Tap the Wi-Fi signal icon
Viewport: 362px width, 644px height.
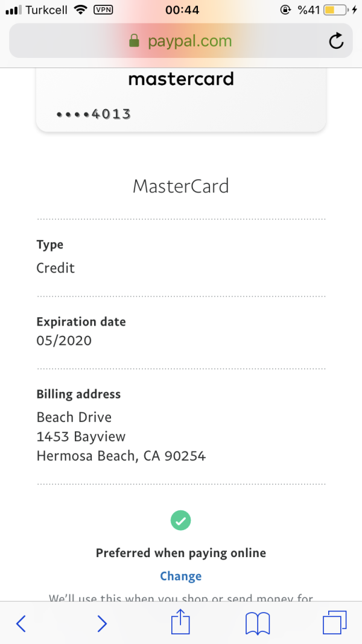click(80, 10)
